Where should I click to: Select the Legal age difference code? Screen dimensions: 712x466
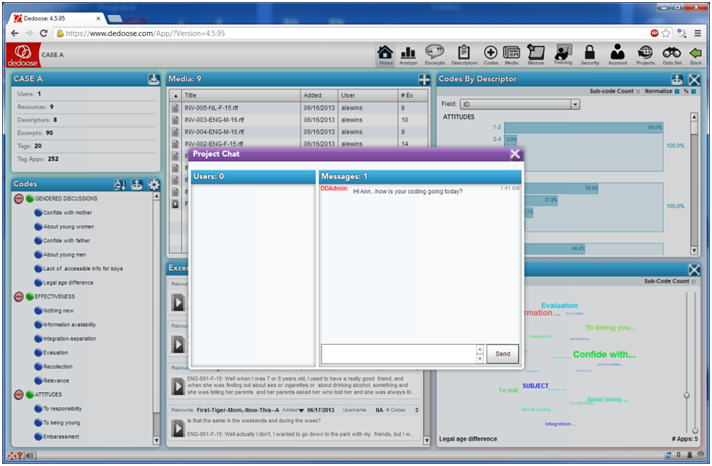(68, 283)
